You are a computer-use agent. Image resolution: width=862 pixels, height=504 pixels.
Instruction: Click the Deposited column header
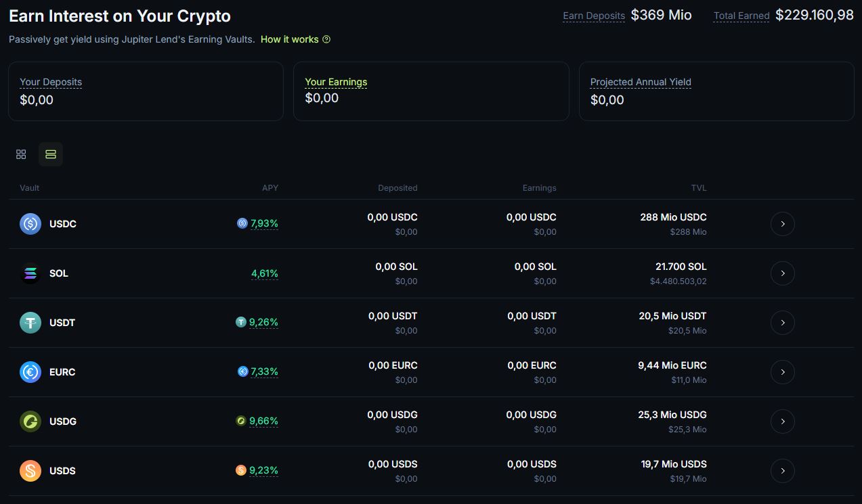397,187
